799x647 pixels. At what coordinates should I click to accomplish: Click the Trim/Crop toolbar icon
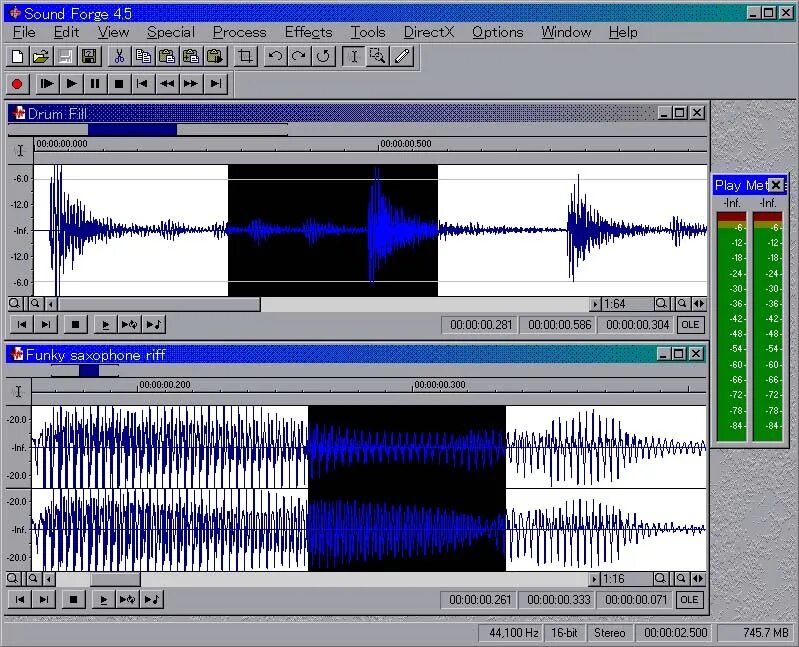pos(246,56)
